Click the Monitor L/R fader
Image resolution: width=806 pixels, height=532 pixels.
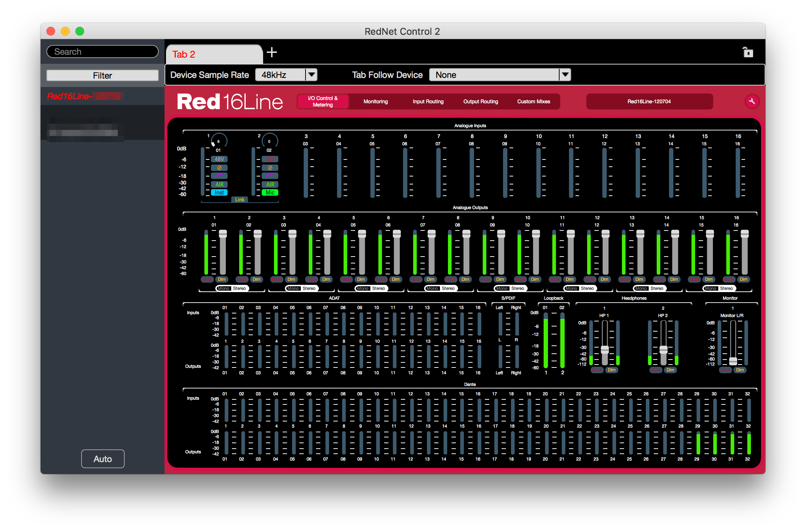[x=733, y=361]
